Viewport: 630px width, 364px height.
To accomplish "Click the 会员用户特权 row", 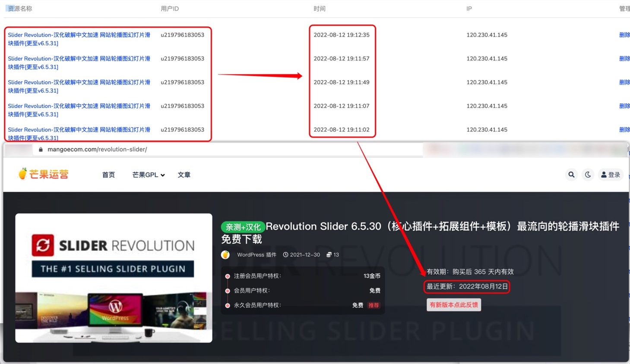I will click(x=303, y=291).
